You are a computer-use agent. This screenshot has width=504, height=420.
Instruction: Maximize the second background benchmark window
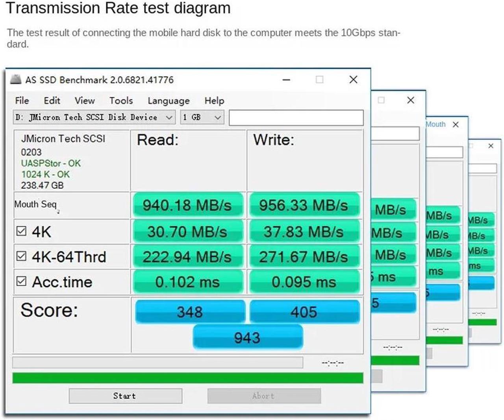pyautogui.click(x=381, y=100)
